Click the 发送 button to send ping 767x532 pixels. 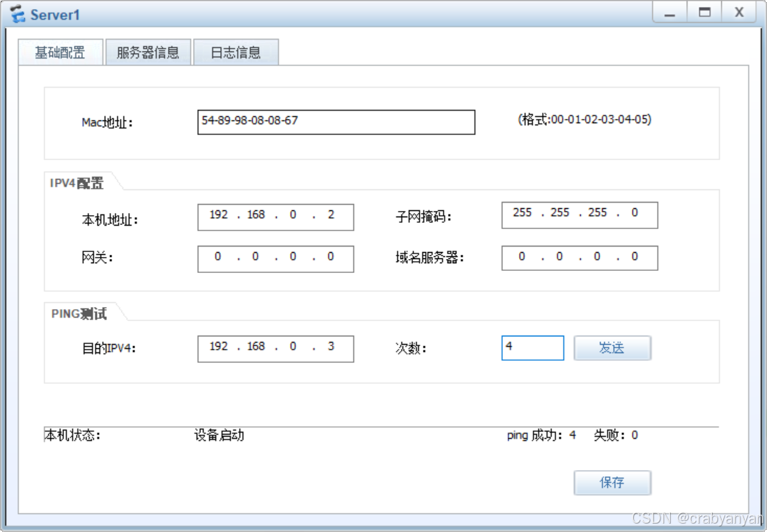click(612, 348)
